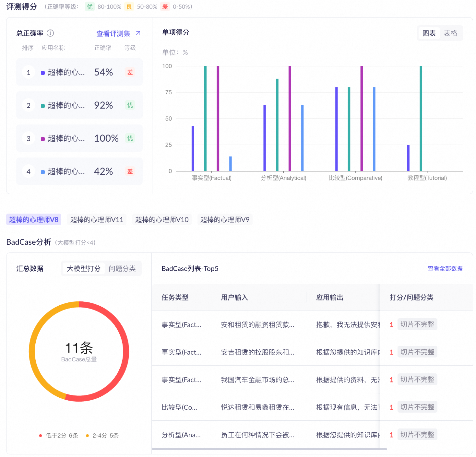
Task: Click the 任务类型 column header
Action: click(175, 297)
